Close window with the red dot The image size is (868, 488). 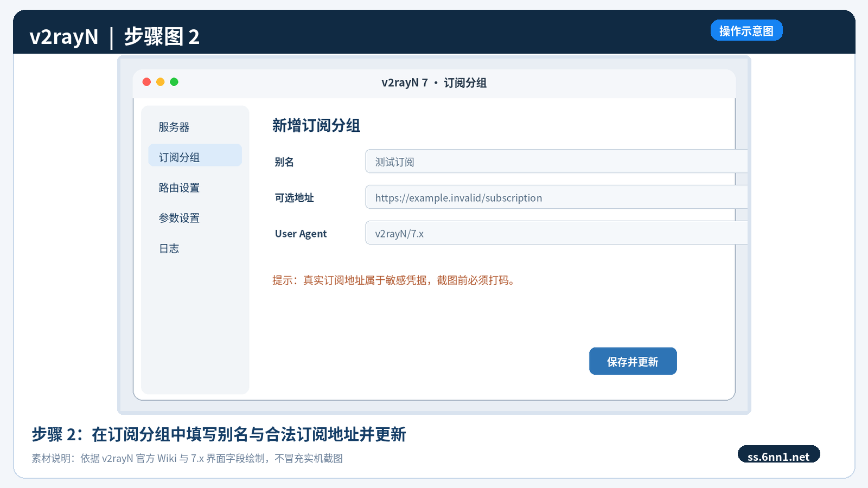146,82
